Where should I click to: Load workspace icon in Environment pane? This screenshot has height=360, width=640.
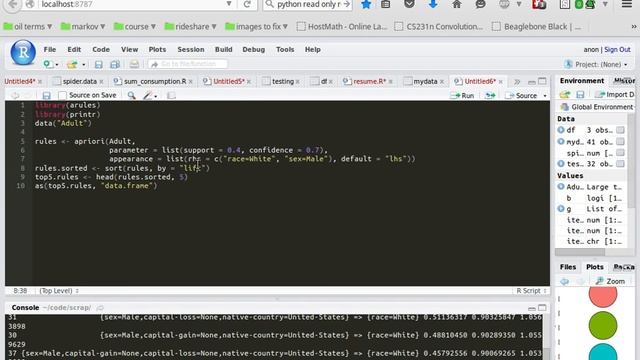pos(565,95)
